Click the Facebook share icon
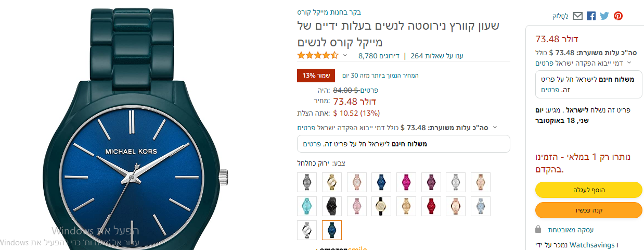Viewport: 644px width, 250px height. click(591, 16)
